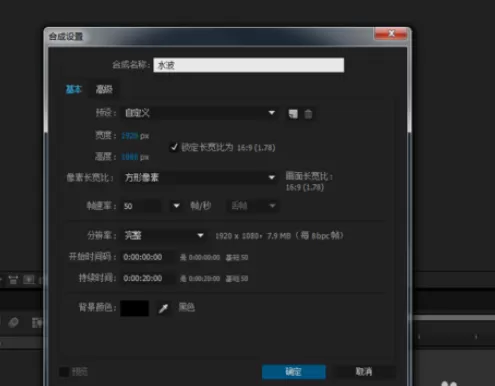This screenshot has height=386, width=495.
Task: Open the 像素长宽比 dropdown showing 方形像素
Action: 200,178
